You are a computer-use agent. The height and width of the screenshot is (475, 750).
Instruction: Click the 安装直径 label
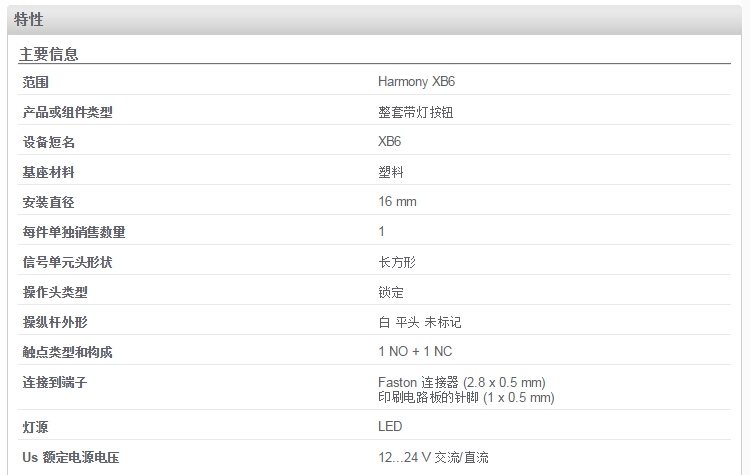tap(48, 202)
